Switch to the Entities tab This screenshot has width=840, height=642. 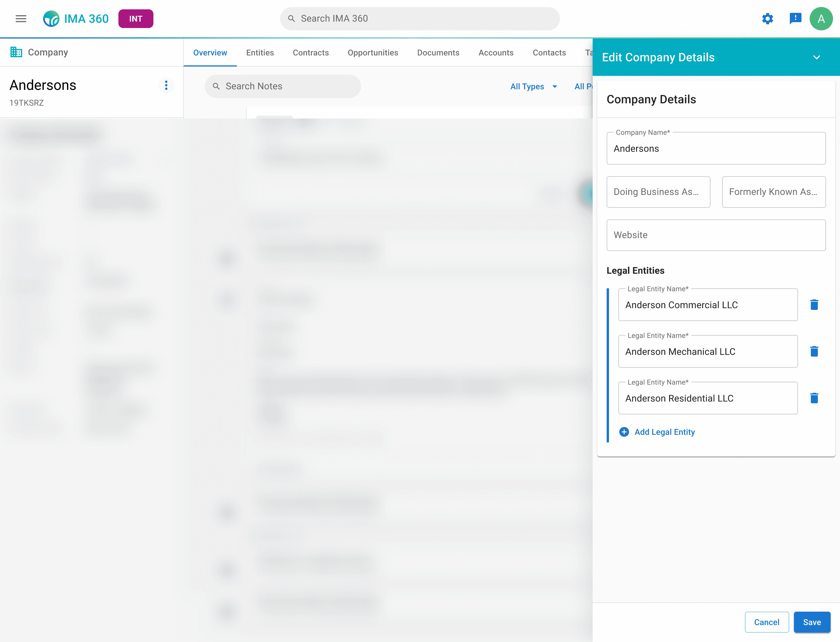point(260,53)
